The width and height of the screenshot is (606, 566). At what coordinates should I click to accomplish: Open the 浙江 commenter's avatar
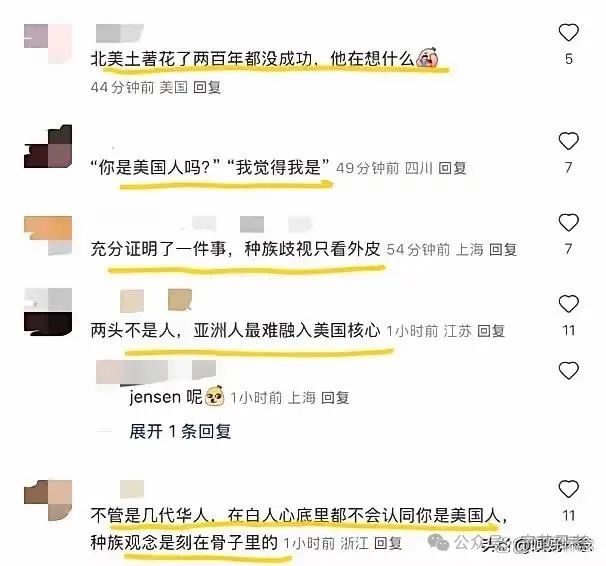[48, 500]
